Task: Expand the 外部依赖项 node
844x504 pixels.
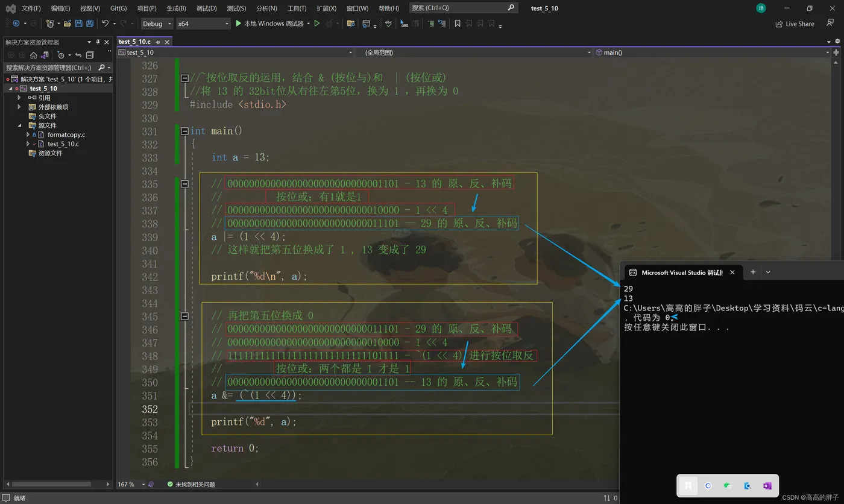Action: coord(19,107)
